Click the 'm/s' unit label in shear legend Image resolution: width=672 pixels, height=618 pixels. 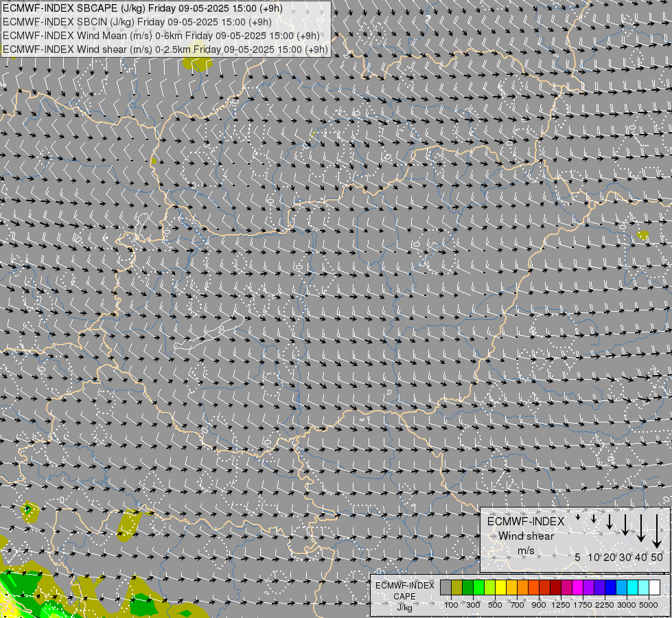[526, 551]
